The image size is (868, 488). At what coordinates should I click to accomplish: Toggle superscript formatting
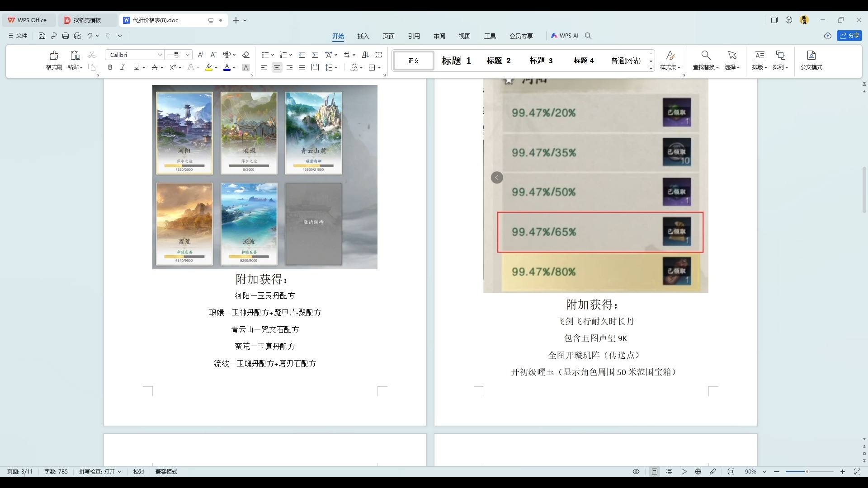(173, 67)
